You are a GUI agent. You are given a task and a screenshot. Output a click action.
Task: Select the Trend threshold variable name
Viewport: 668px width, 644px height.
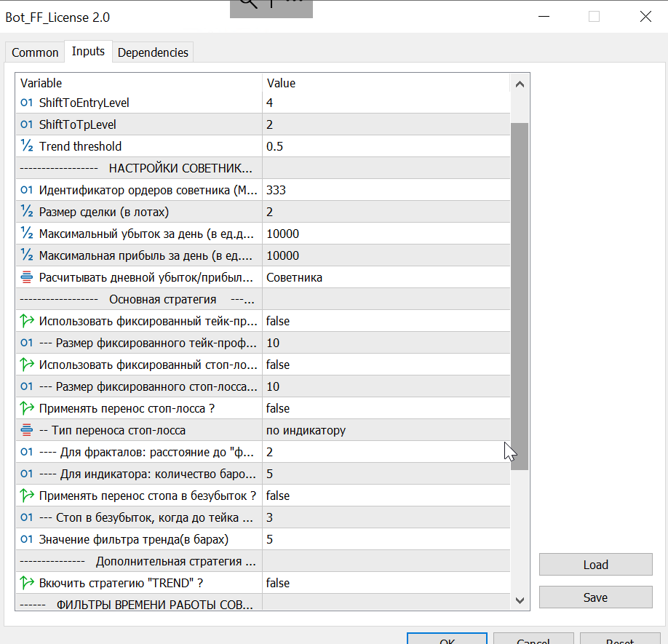[x=80, y=146]
